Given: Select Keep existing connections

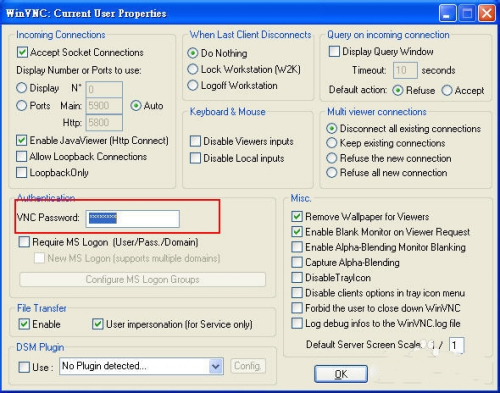Looking at the screenshot, I should pyautogui.click(x=331, y=143).
